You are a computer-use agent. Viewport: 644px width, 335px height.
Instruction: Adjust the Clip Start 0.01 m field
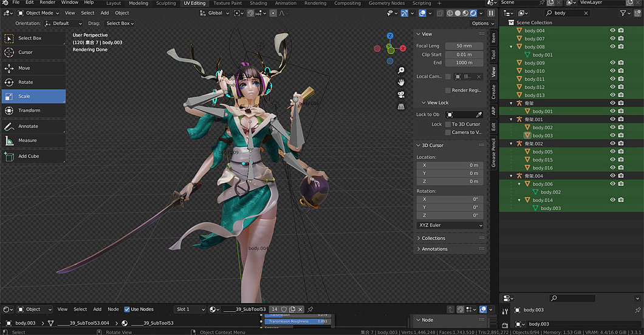pyautogui.click(x=464, y=55)
